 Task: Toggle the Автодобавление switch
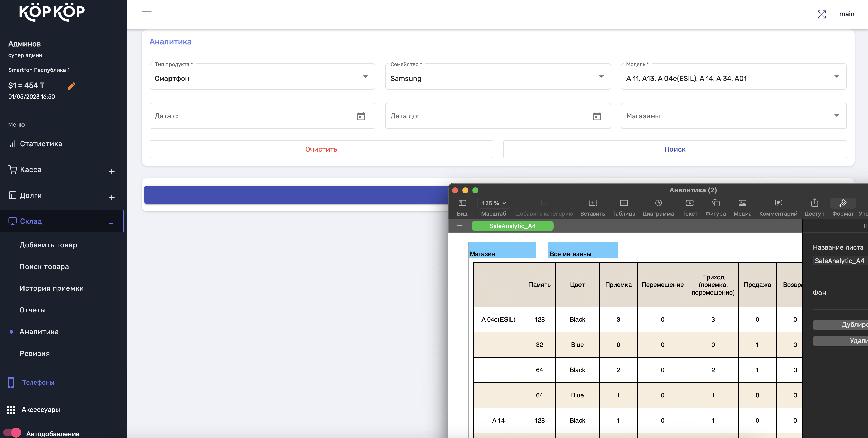point(12,433)
